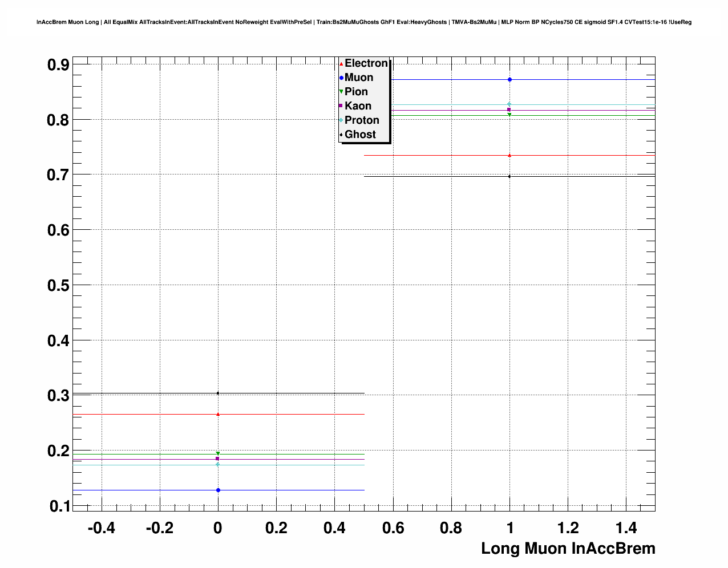
Task: Select the black Ghost point at x=0
Action: pyautogui.click(x=218, y=393)
